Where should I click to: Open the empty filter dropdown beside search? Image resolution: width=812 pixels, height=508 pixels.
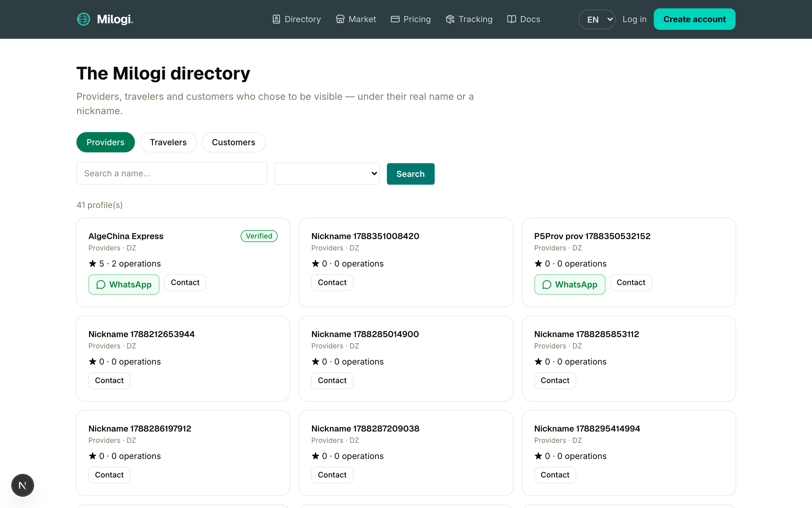327,174
